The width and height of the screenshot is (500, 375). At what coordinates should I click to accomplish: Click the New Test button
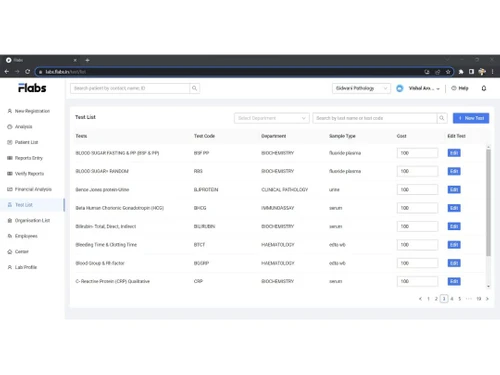[471, 118]
